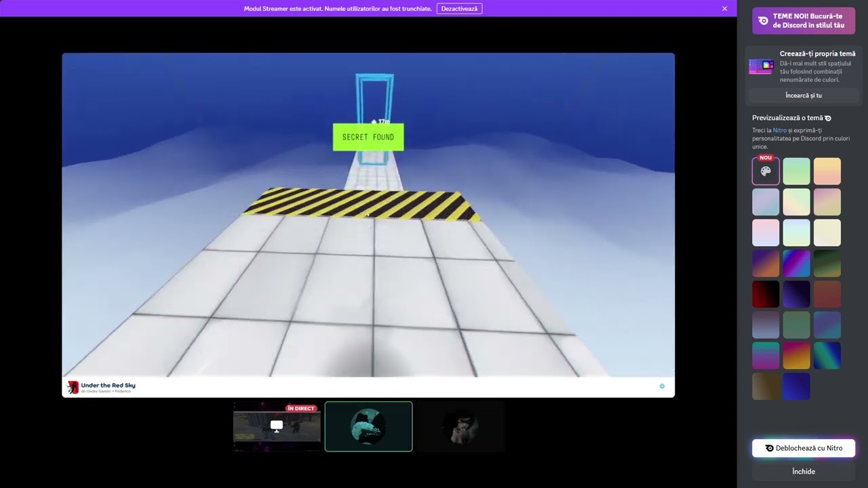Select the highlighted middle participant tile
The width and height of the screenshot is (868, 488).
(x=368, y=426)
